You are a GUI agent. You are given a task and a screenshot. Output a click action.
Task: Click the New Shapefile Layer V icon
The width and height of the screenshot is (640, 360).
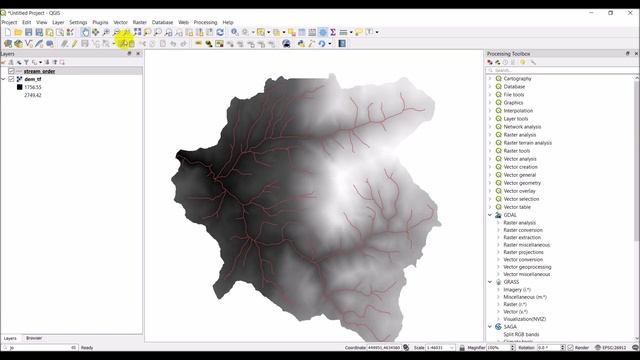(x=29, y=44)
